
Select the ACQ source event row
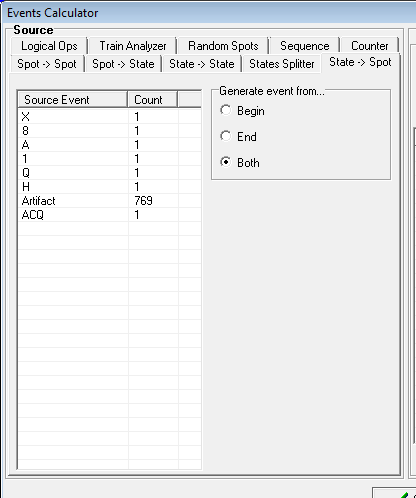[110, 215]
